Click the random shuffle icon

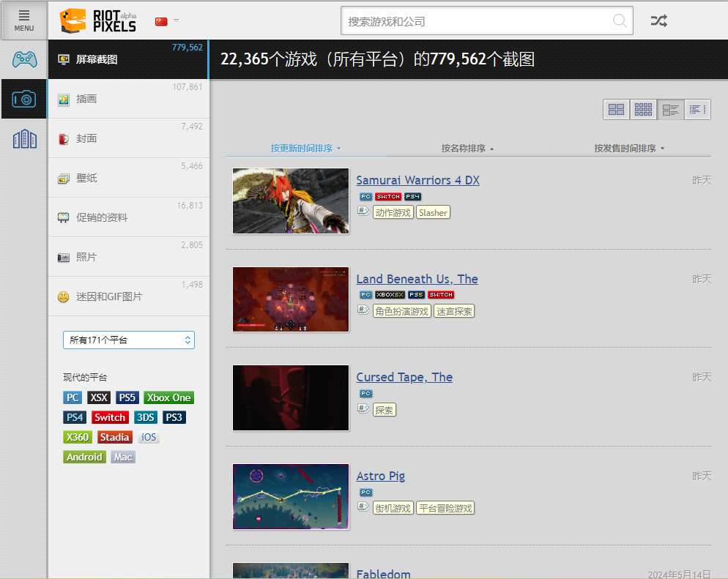tap(659, 21)
